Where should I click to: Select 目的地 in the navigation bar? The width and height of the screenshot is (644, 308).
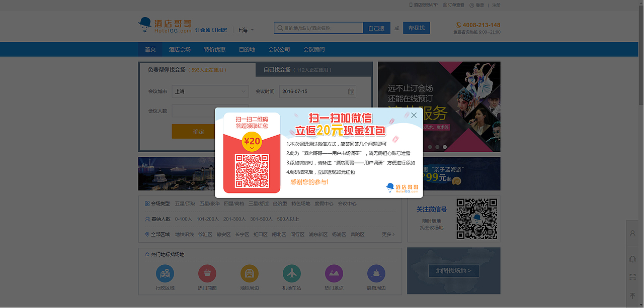(247, 49)
